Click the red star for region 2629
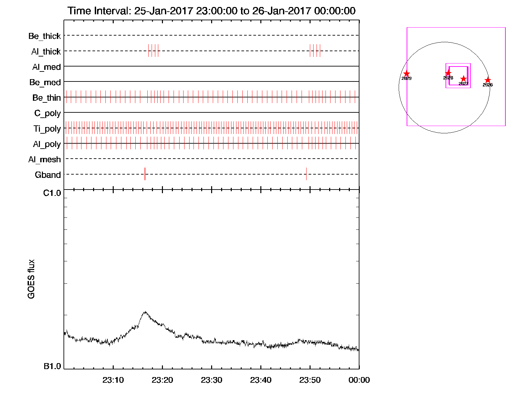The height and width of the screenshot is (399, 532). coord(406,74)
